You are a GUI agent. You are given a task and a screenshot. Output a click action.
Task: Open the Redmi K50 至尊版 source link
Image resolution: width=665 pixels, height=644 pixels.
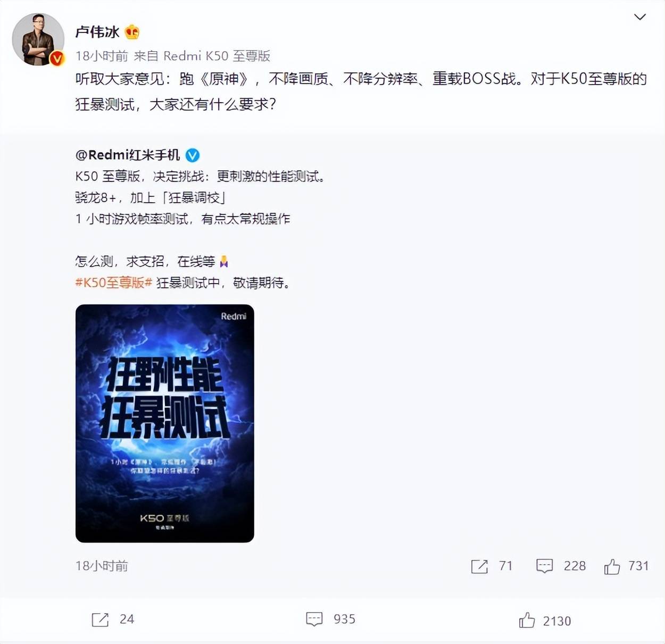(x=217, y=56)
